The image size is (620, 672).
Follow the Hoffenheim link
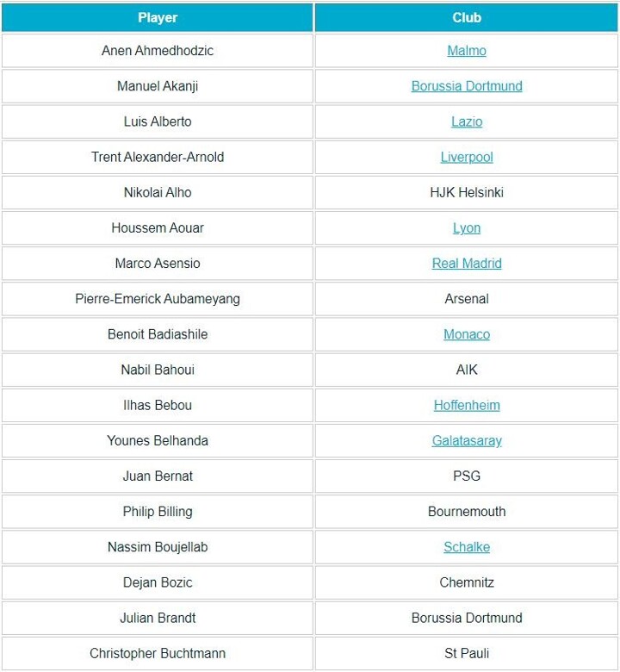click(467, 405)
